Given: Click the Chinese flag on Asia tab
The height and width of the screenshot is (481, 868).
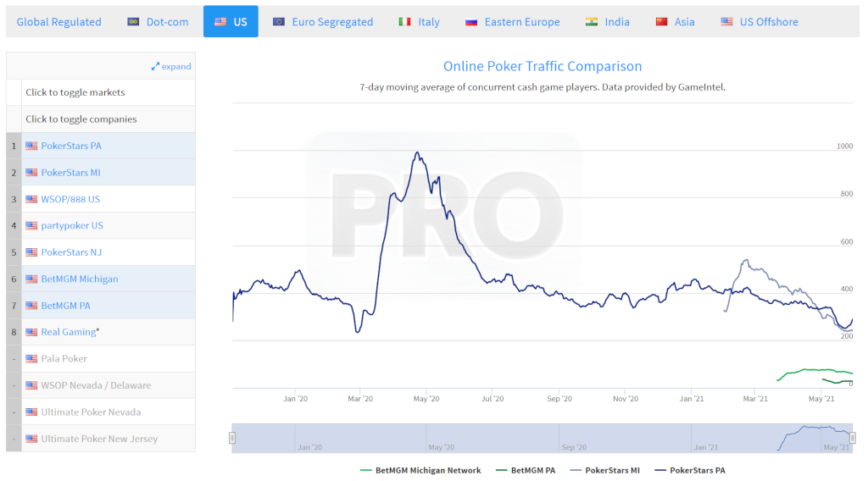Looking at the screenshot, I should click(x=661, y=21).
